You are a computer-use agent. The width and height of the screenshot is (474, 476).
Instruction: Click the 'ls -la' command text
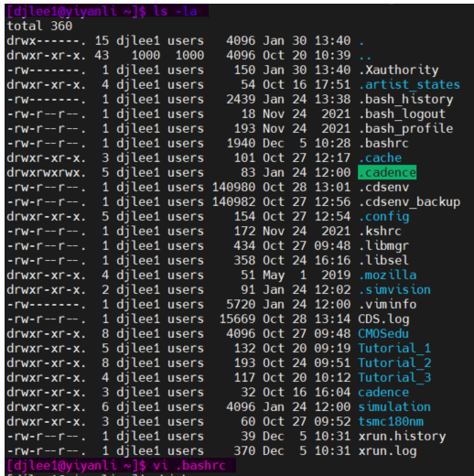pos(175,12)
